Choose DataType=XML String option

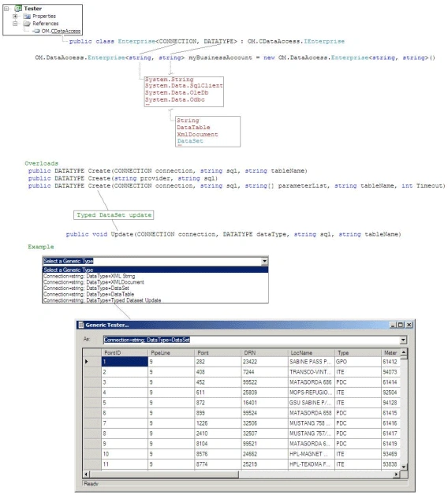pyautogui.click(x=155, y=276)
